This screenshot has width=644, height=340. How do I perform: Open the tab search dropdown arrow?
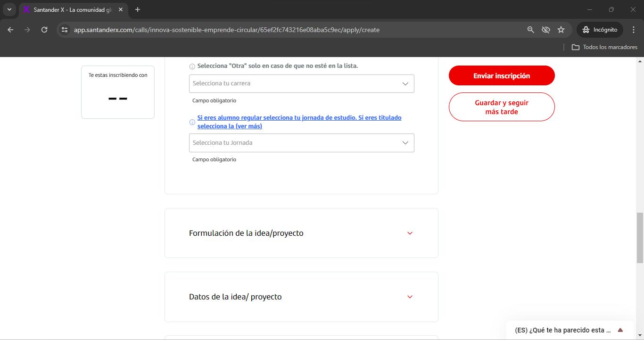[9, 9]
